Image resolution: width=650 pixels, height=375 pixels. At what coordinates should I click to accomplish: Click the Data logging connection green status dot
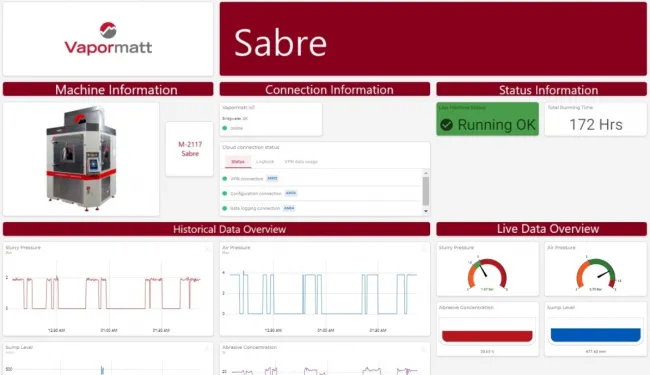tap(225, 208)
